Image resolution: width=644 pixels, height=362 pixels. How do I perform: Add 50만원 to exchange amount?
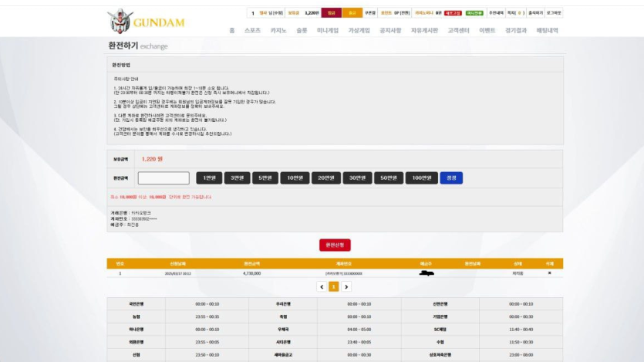click(x=389, y=178)
